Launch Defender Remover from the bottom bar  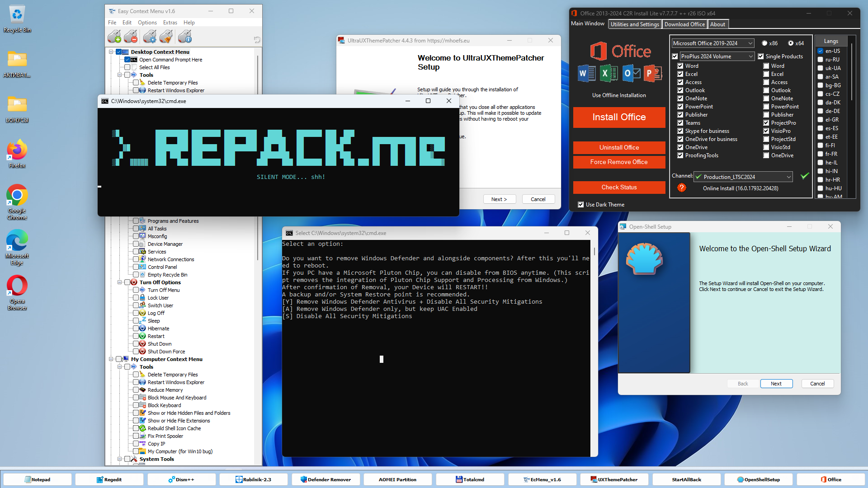[326, 479]
